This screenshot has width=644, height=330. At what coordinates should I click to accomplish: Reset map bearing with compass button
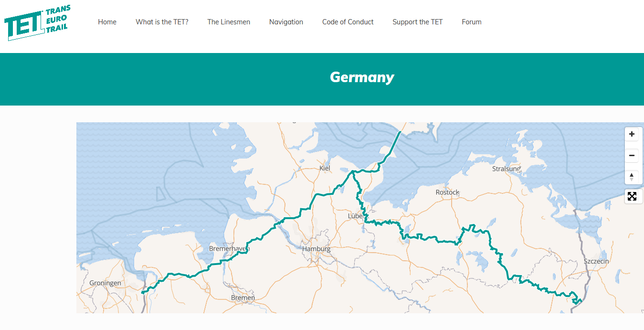click(632, 177)
